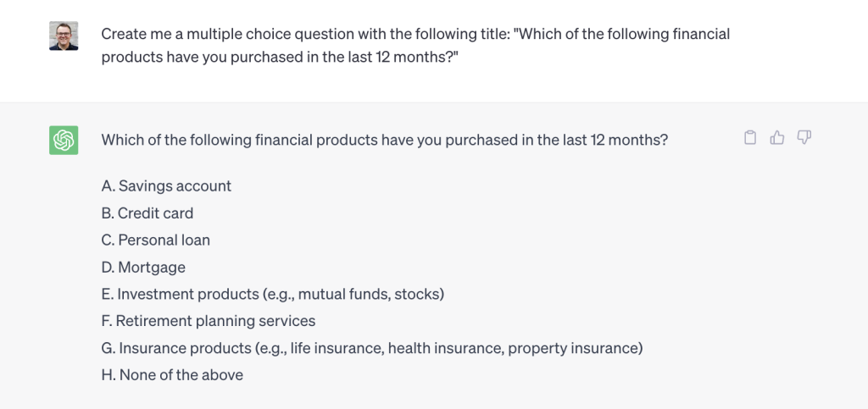The height and width of the screenshot is (409, 868).
Task: Click the user profile photo avatar
Action: coord(64,36)
